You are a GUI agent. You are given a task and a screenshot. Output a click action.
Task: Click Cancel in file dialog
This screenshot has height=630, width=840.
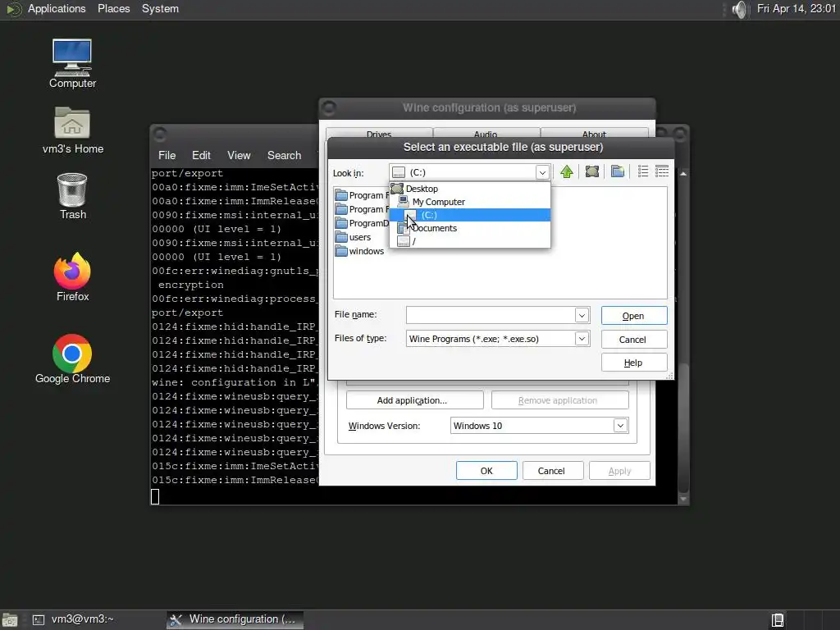[634, 340]
